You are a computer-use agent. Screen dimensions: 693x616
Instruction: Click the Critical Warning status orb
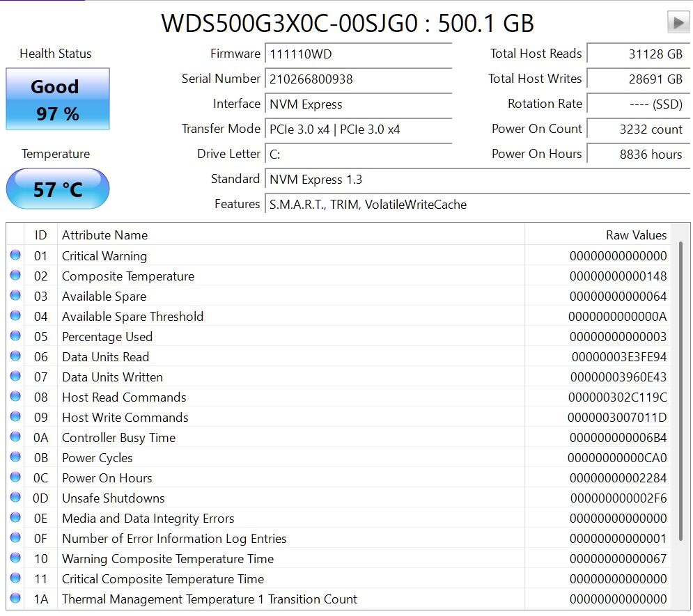coord(15,255)
